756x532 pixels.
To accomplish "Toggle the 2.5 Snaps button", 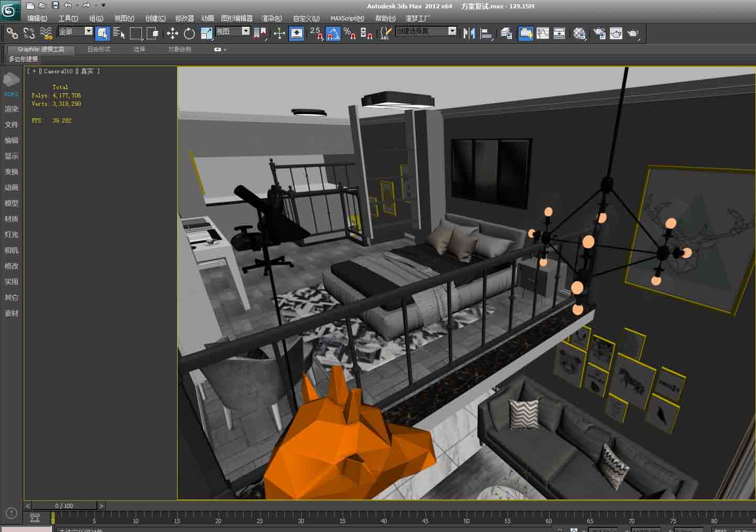I will pos(316,34).
